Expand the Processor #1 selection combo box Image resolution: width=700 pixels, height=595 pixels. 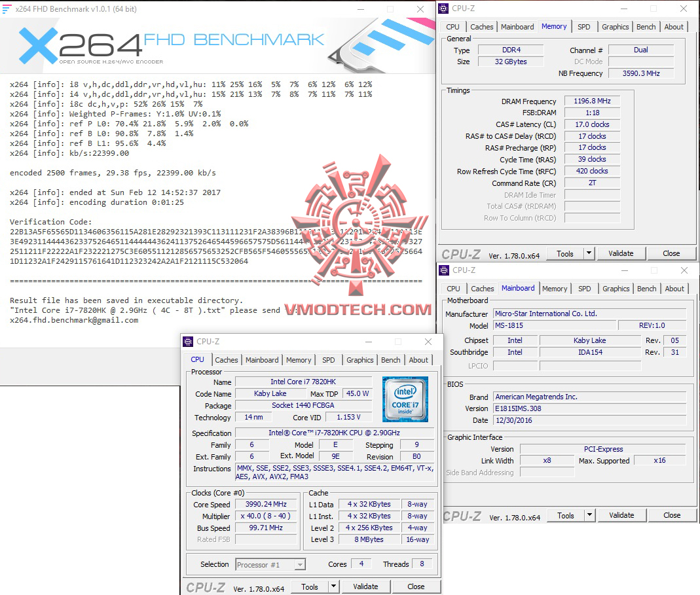click(300, 565)
